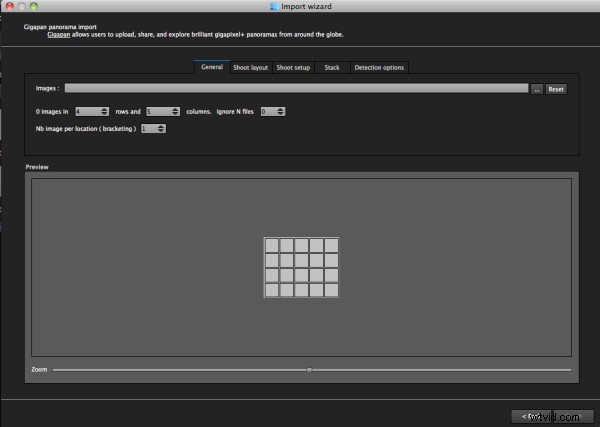
Task: Click the rows number field
Action: 86,111
